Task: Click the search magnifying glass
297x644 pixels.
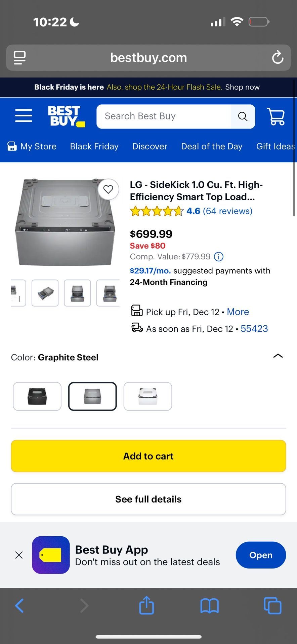Action: (243, 116)
